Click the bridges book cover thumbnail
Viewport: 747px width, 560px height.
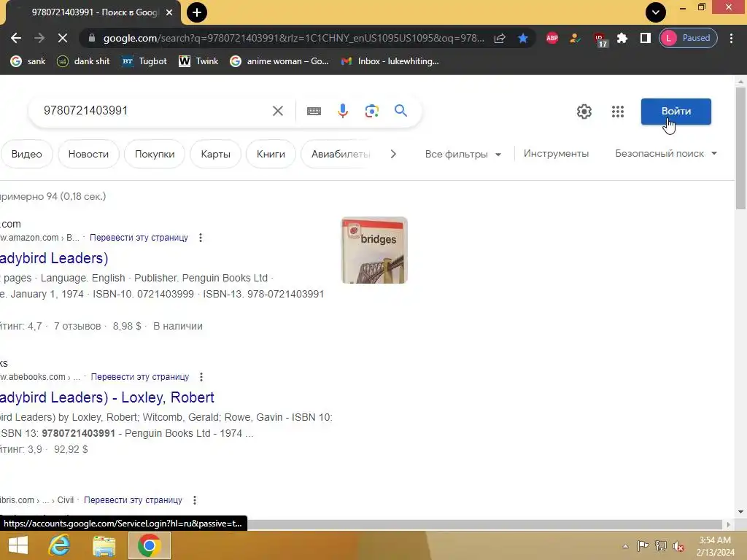point(374,250)
